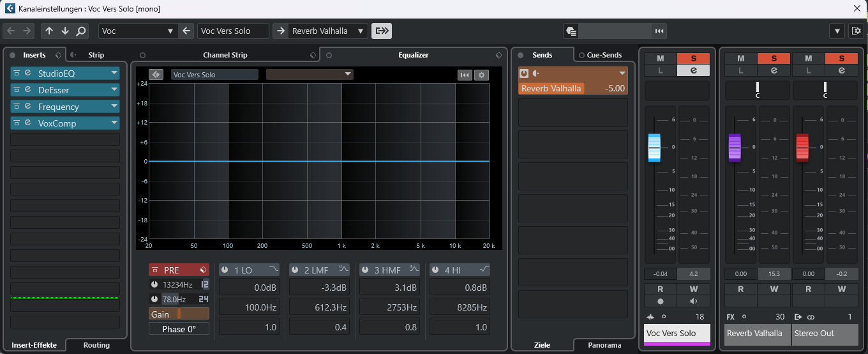This screenshot has height=354, width=868.
Task: Expand the Voc channel selector dropdown
Action: 170,31
